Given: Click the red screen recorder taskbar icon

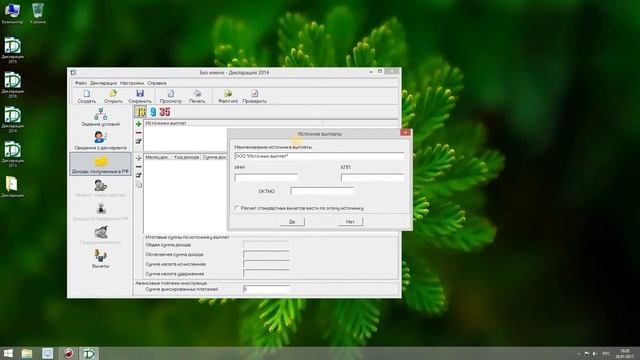Looking at the screenshot, I should pyautogui.click(x=69, y=353).
